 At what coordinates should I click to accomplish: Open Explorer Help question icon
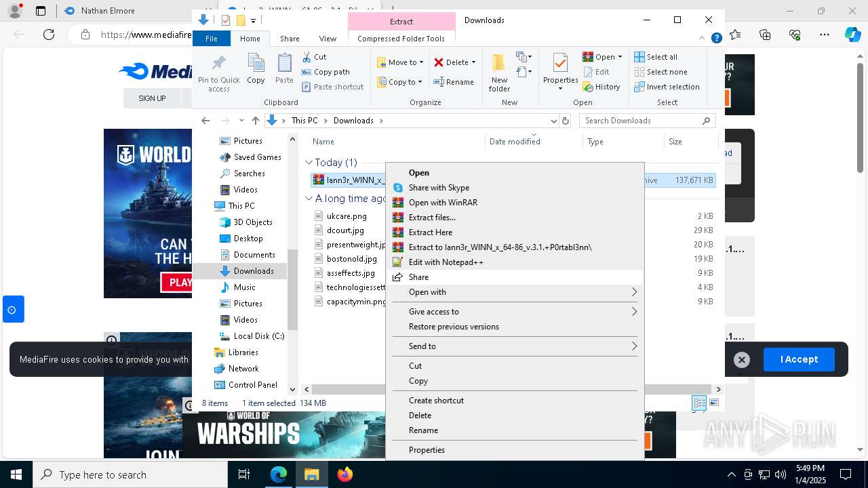point(716,39)
